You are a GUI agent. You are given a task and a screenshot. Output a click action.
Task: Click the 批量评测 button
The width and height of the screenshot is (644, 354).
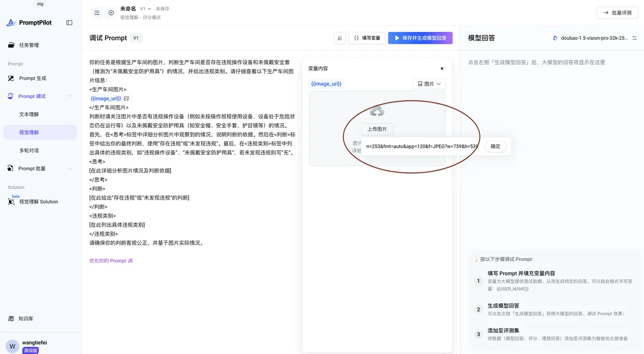tap(617, 13)
